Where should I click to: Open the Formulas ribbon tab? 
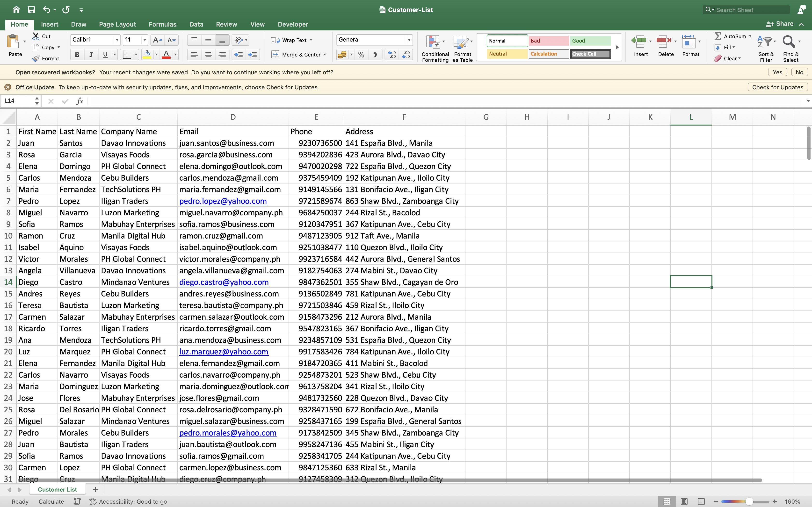tap(162, 24)
